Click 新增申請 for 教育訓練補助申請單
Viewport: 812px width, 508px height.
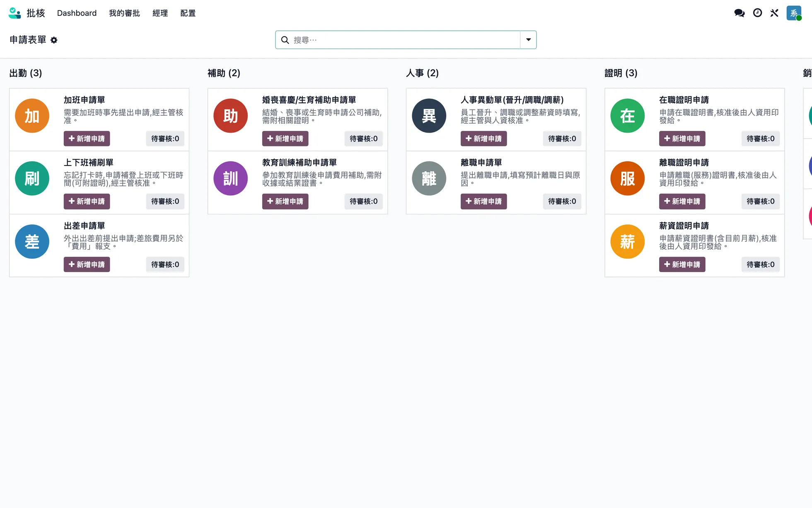tap(285, 201)
